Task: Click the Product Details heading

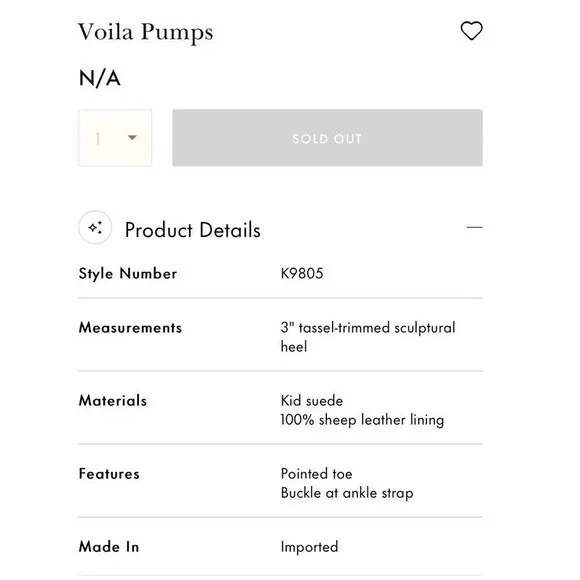Action: (x=193, y=230)
